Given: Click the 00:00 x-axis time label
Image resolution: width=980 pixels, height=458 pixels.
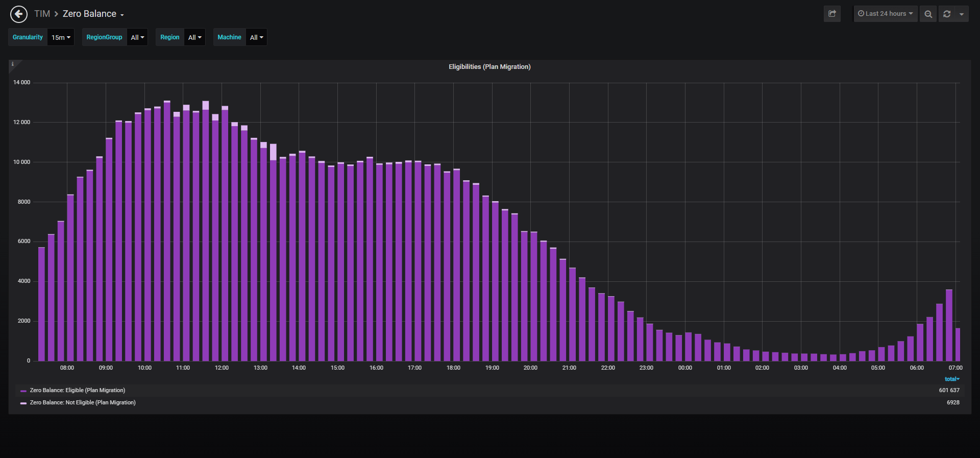Looking at the screenshot, I should 685,368.
